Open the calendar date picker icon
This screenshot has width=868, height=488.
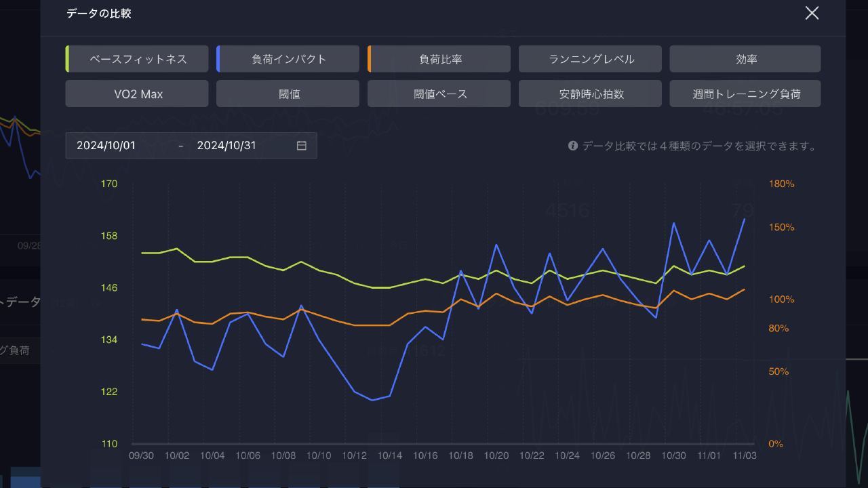click(302, 146)
